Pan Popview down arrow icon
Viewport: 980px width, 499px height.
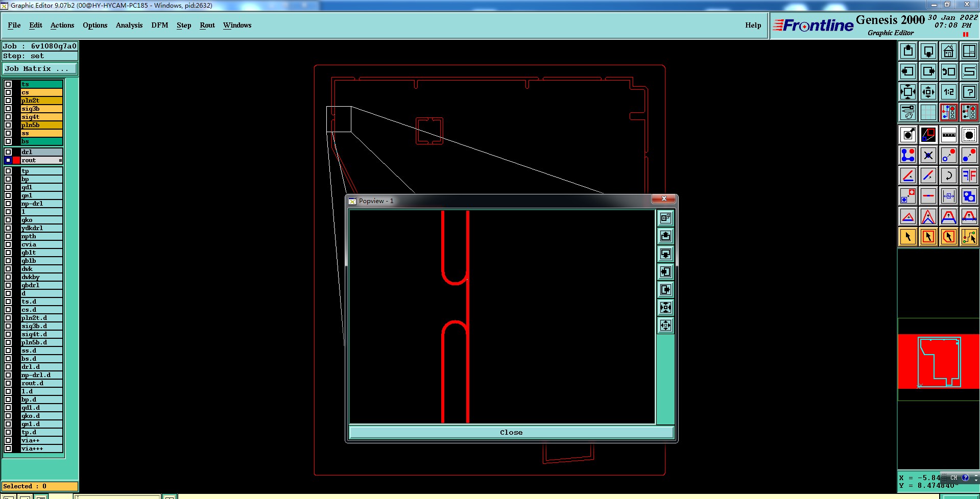(x=665, y=254)
